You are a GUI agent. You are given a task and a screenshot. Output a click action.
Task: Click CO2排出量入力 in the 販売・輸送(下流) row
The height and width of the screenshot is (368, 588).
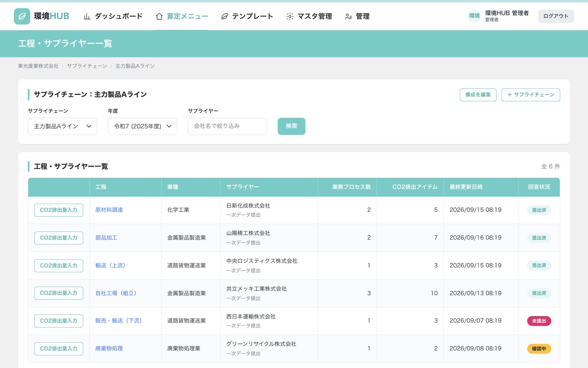click(59, 321)
